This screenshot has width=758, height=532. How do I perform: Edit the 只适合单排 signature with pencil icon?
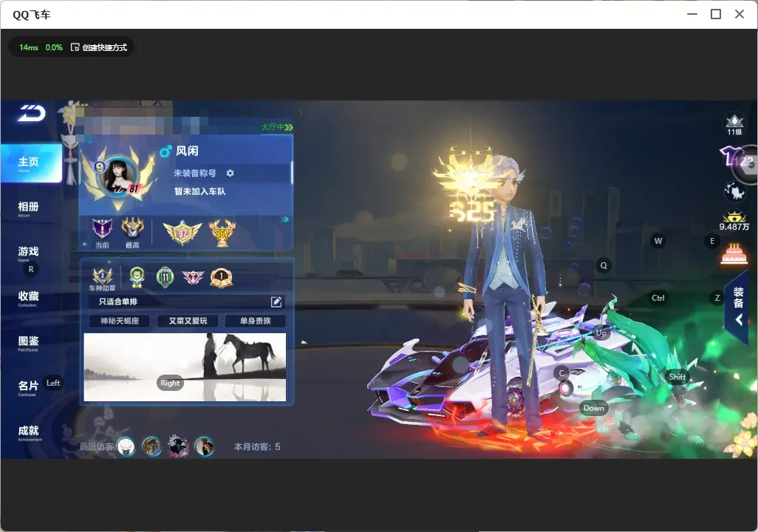(x=276, y=301)
